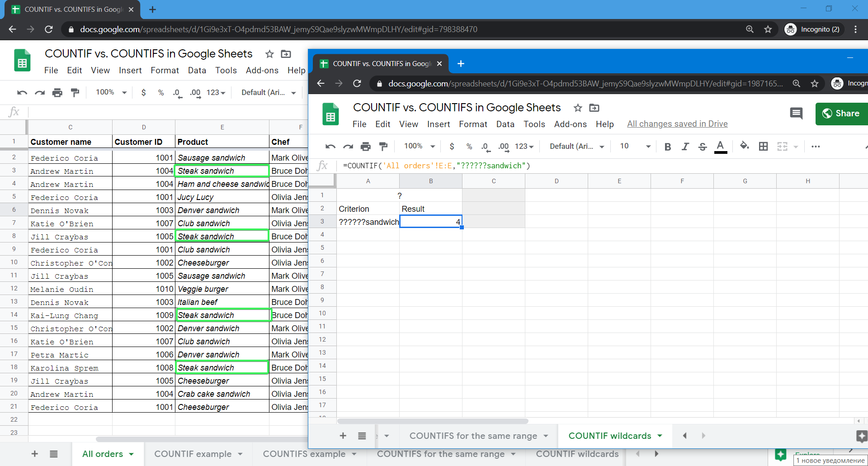
Task: Star the document in front window
Action: point(578,108)
